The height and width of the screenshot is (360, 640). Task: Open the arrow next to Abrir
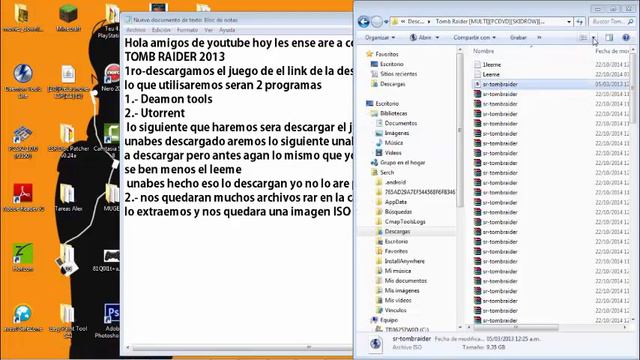(437, 38)
